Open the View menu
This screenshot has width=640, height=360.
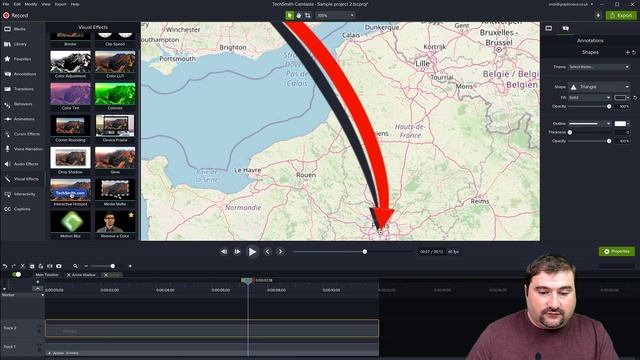[x=46, y=4]
